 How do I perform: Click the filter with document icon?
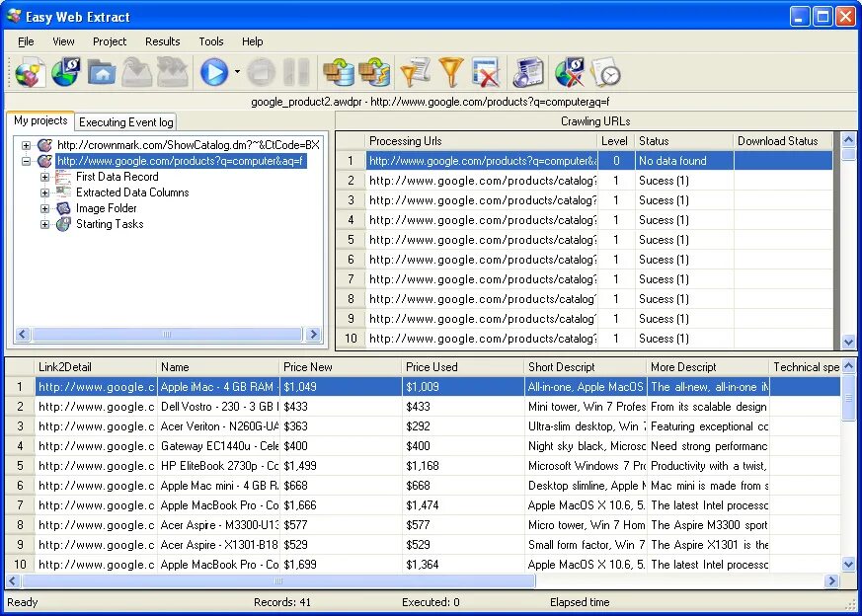tap(415, 72)
